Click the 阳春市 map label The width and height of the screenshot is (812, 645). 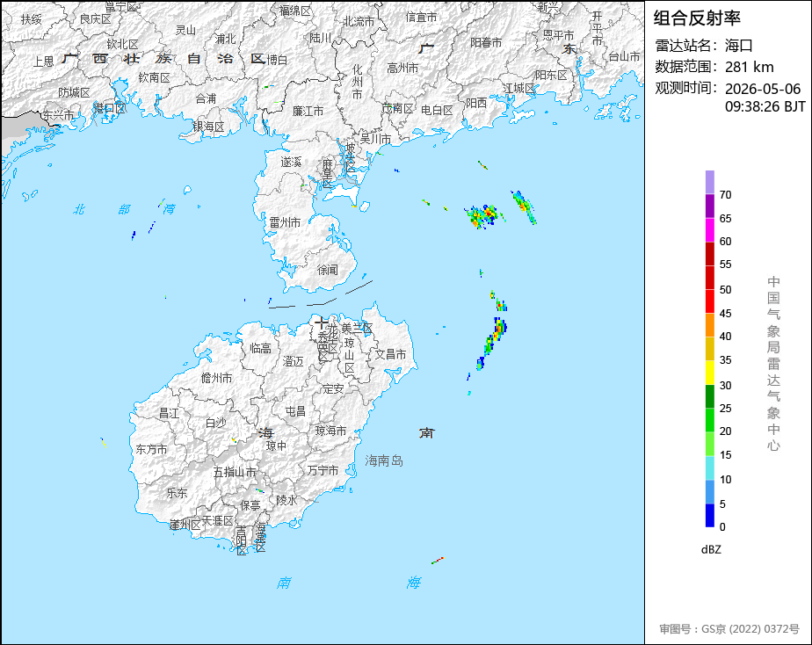[486, 42]
